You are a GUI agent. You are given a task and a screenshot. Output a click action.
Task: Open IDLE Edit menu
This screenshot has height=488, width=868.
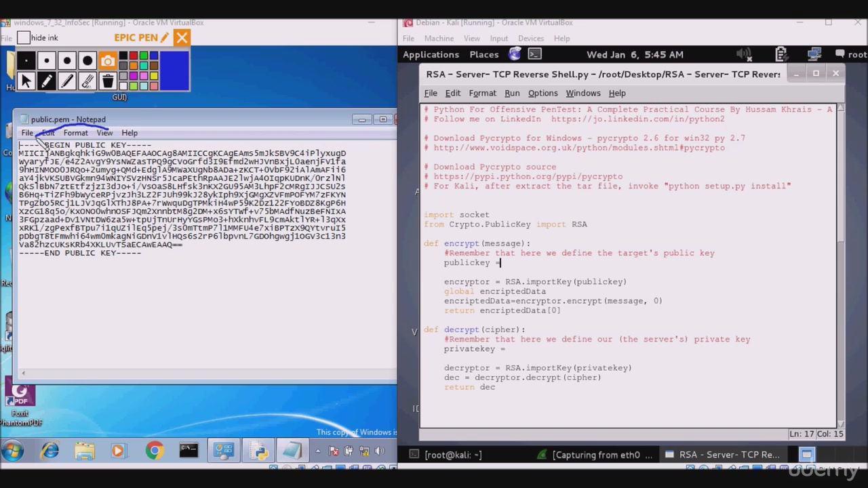coord(452,93)
